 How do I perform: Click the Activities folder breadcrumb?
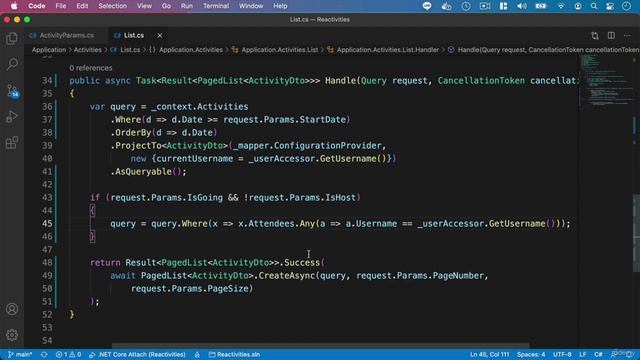coord(87,50)
